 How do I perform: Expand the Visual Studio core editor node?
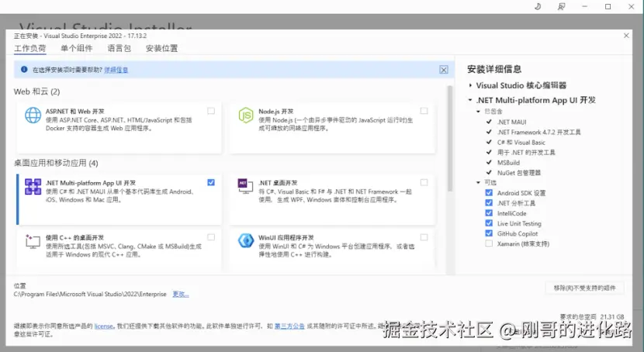(x=470, y=85)
